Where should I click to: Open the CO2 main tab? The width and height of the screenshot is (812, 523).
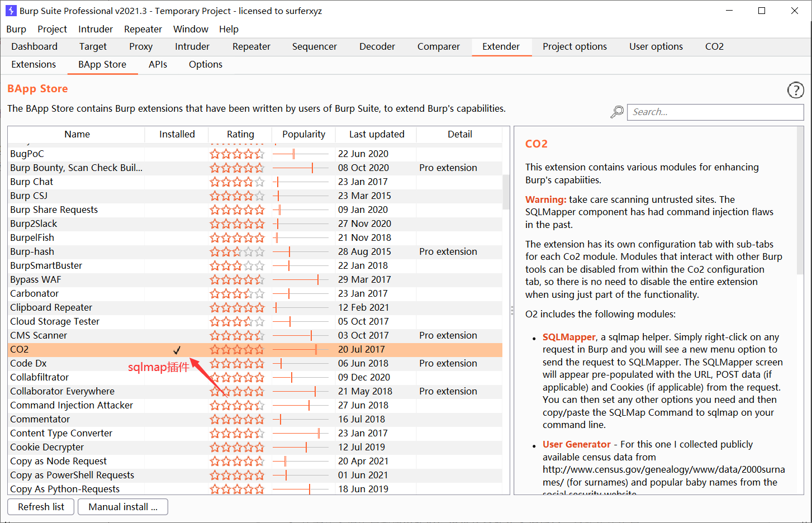714,46
